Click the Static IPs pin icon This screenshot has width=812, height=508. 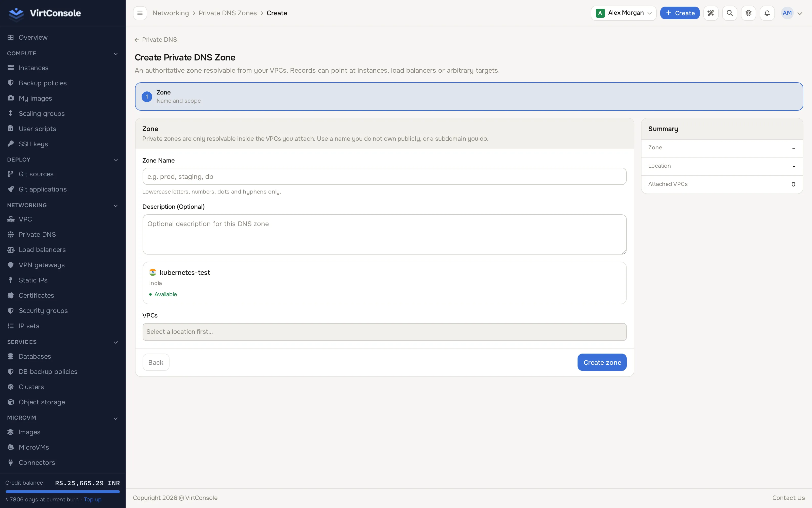click(11, 280)
